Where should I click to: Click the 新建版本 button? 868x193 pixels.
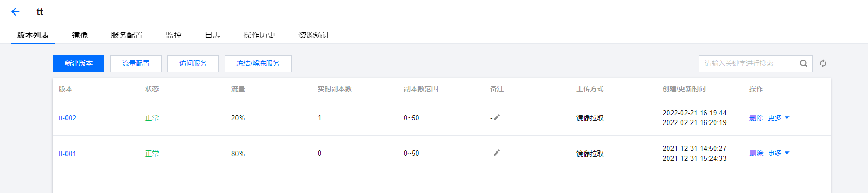tap(78, 63)
